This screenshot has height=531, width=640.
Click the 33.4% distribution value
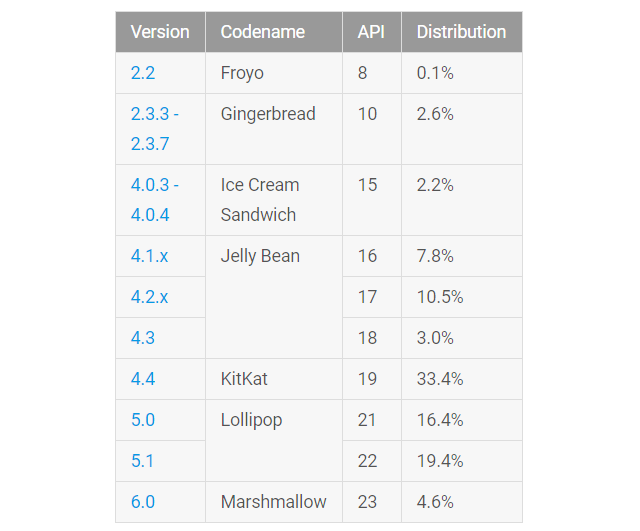click(440, 379)
